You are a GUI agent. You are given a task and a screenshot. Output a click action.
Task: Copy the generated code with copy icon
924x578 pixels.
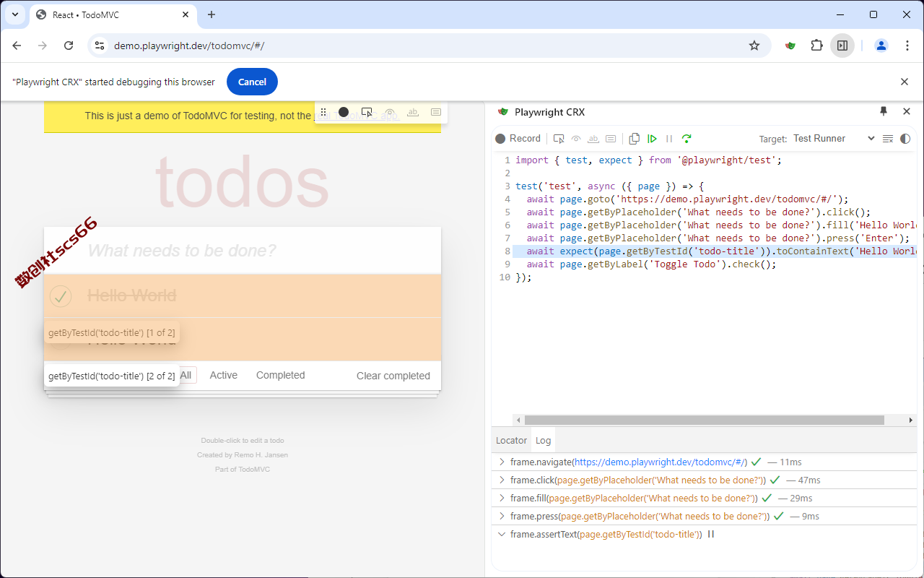pos(635,139)
